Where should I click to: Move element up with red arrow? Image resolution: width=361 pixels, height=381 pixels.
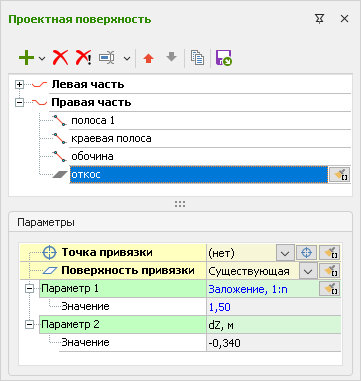148,58
